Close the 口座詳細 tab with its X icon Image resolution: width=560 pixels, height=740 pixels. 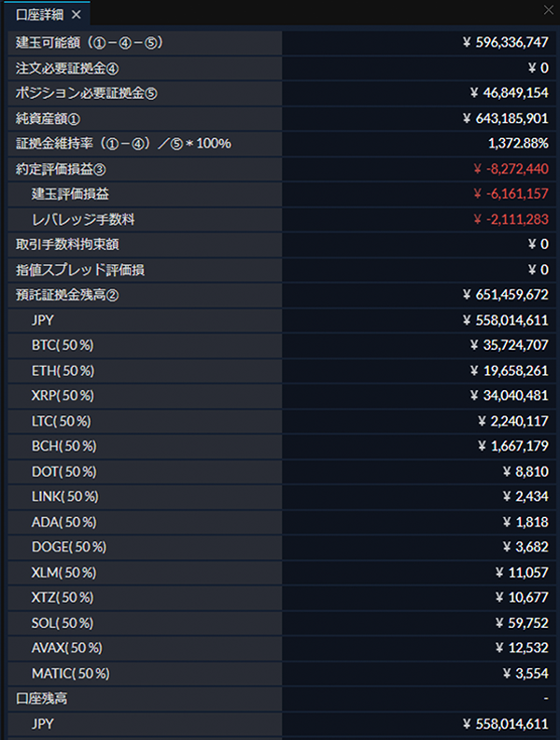pos(76,15)
